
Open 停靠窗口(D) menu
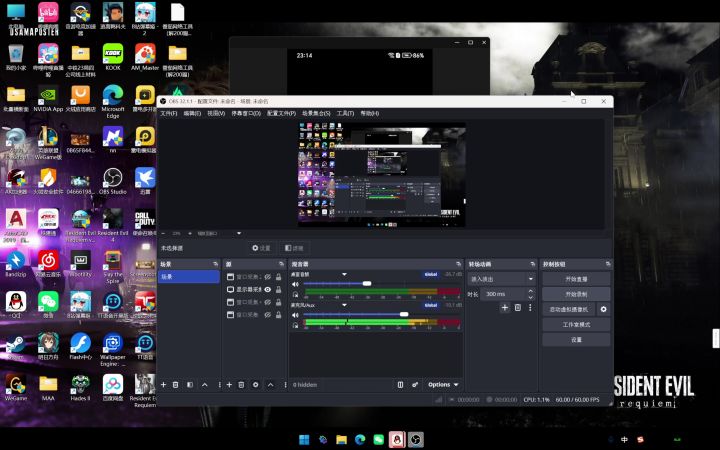tap(246, 113)
